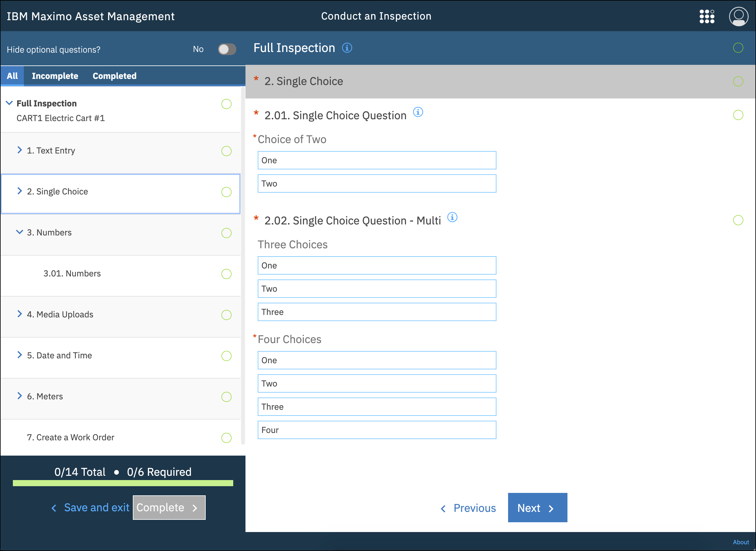Screen dimensions: 756x551
Task: Click status circle in Full Inspection header
Action: click(x=738, y=48)
